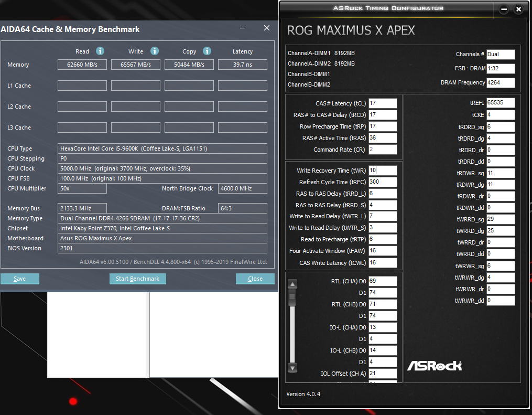
Task: Close the ASRock Timing Configurator window
Action: coord(518,9)
